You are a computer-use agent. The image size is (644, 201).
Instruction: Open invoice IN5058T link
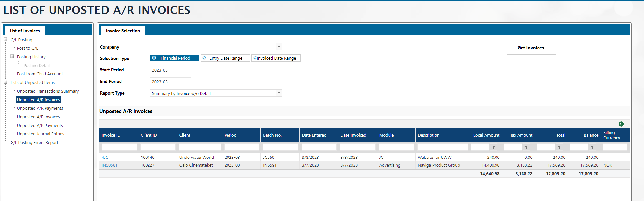[109, 165]
